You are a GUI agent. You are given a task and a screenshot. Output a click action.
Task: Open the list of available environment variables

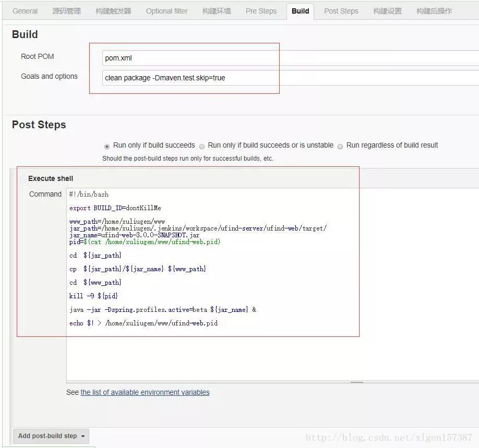145,392
